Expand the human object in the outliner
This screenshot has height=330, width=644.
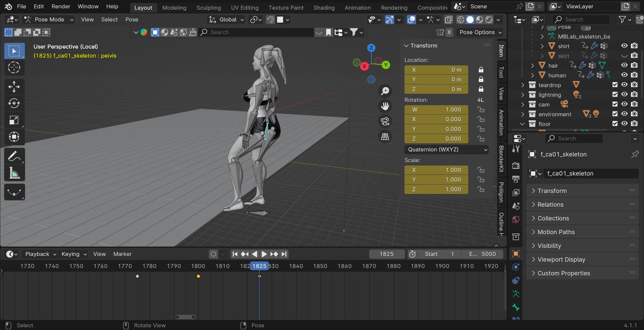coord(532,75)
